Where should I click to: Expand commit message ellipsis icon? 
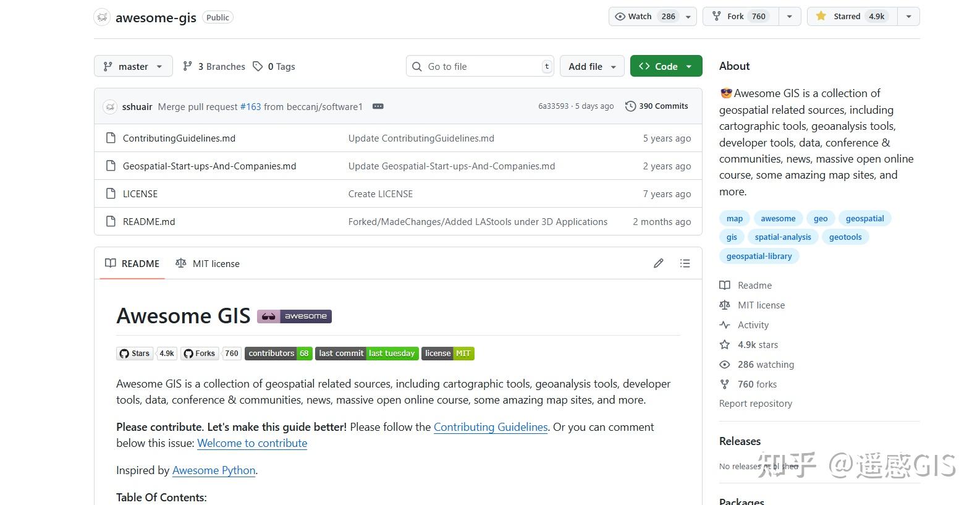click(x=378, y=106)
